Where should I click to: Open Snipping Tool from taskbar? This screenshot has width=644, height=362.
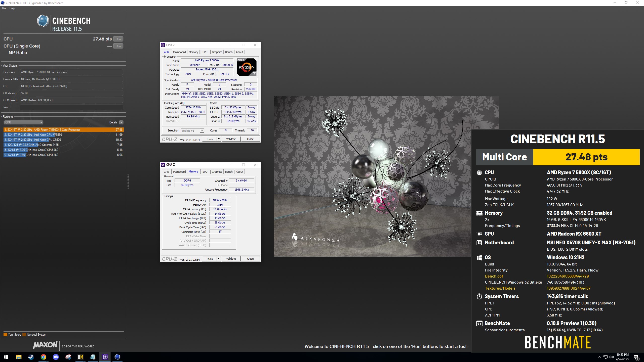(x=68, y=357)
